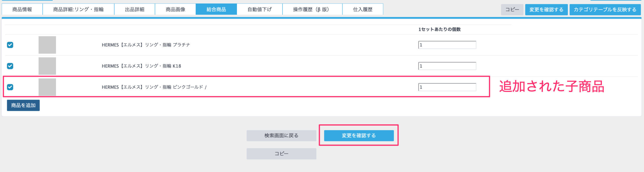The image size is (644, 172).
Task: Select the 結合商品 tab
Action: 216,9
